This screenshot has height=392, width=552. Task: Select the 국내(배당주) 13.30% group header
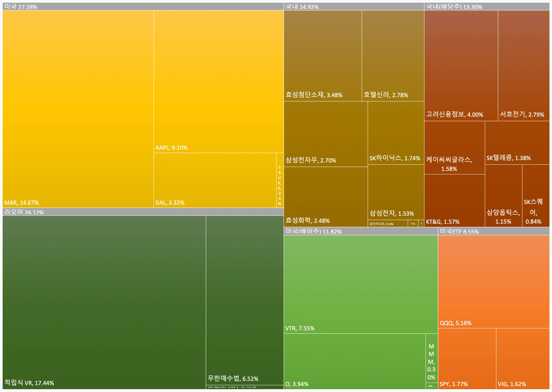coord(487,7)
